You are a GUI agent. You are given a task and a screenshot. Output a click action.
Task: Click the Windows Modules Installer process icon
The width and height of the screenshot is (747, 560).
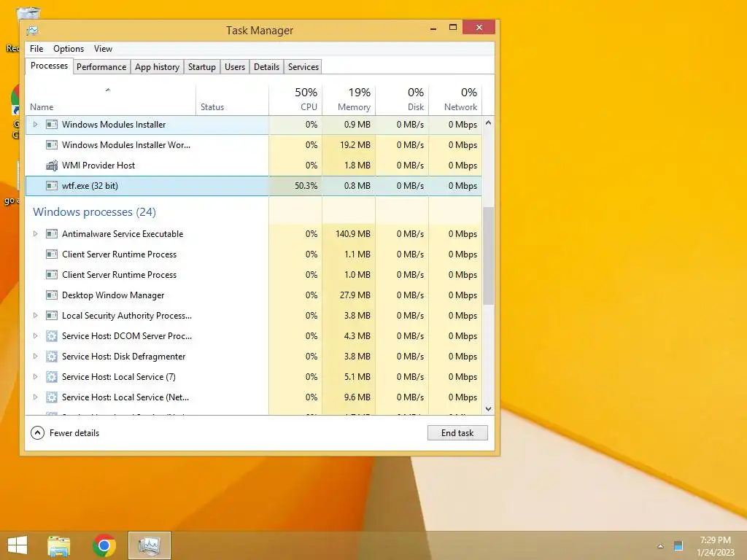[52, 125]
